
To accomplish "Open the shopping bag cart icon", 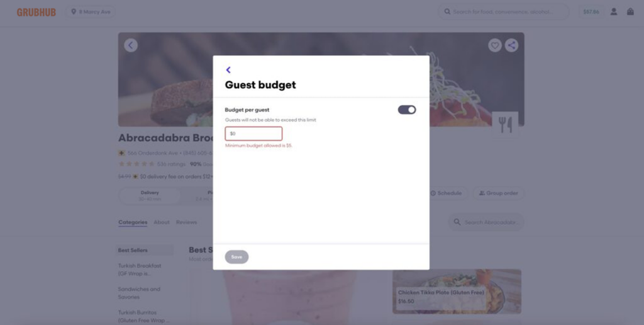I will click(630, 12).
